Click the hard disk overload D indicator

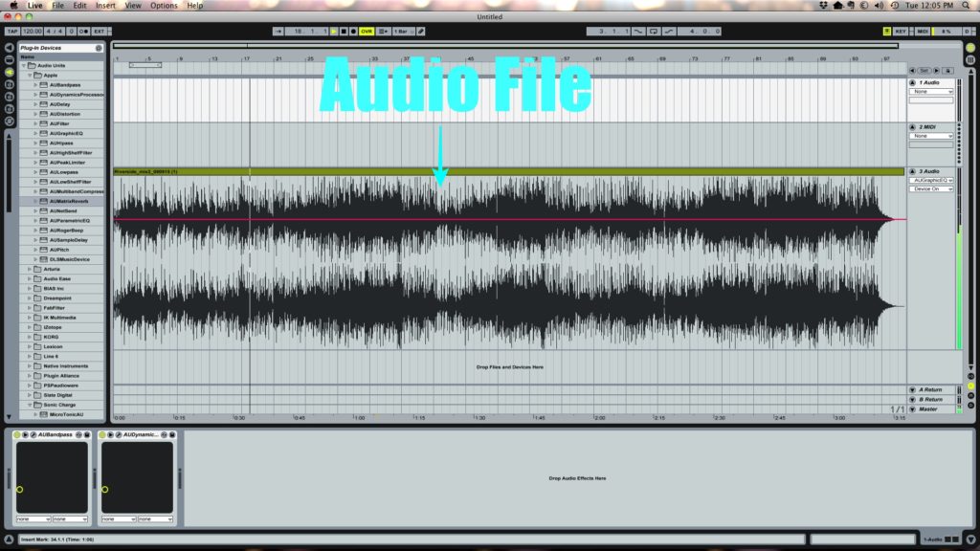[x=967, y=32]
